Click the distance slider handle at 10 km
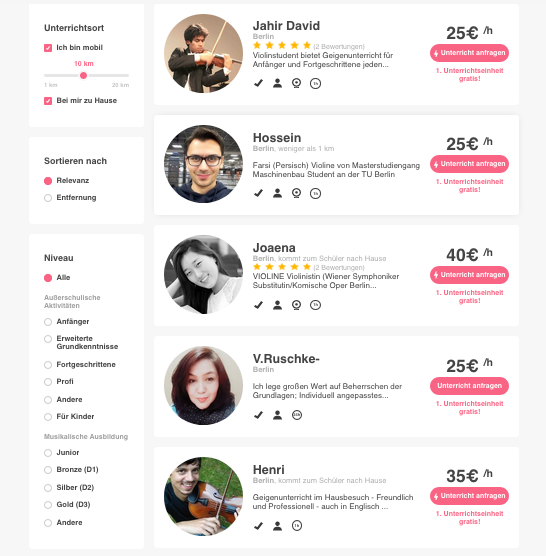 [83, 76]
